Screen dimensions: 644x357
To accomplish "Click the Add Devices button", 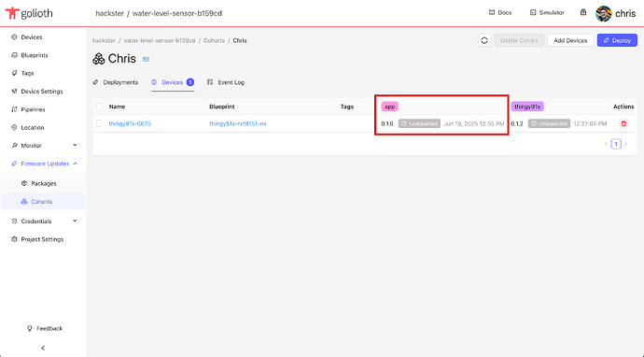I will coord(570,40).
